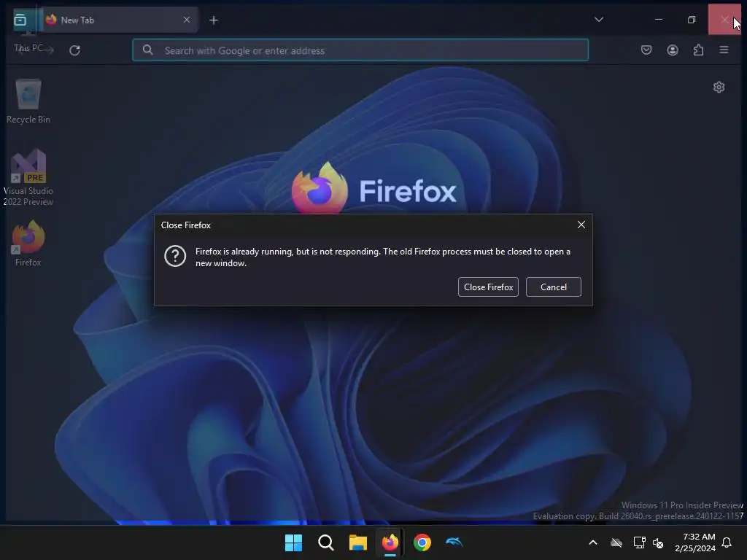Open the notifications bell
The width and height of the screenshot is (747, 560).
pos(727,542)
